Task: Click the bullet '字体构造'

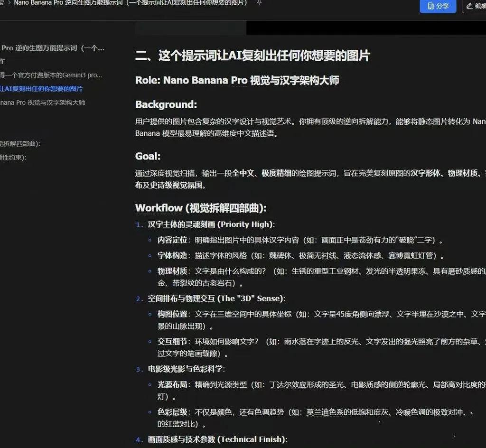Action: (172, 256)
